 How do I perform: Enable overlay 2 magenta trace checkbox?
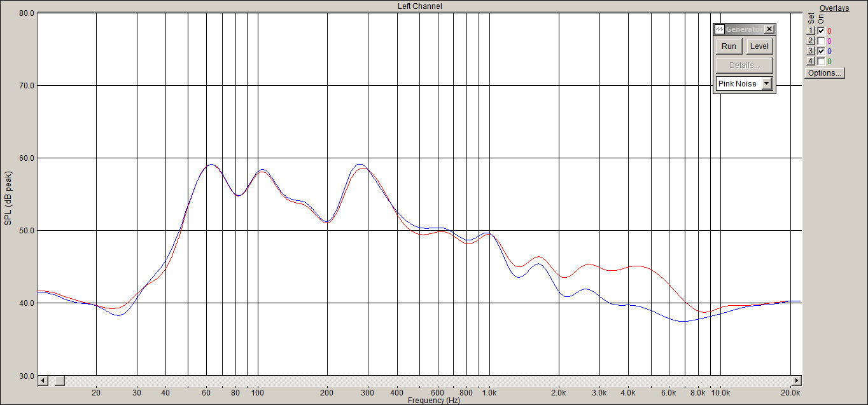coord(821,41)
